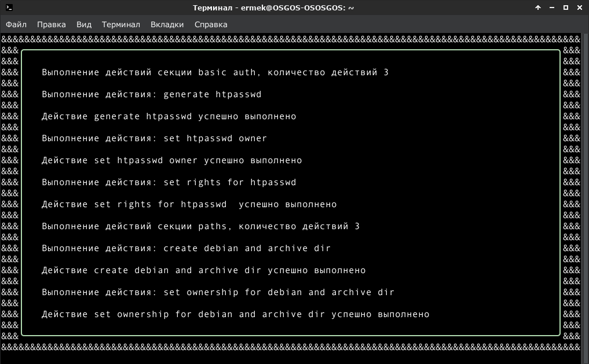Click the 'Выполнение действия: set rights for htpasswd' line

pyautogui.click(x=169, y=182)
